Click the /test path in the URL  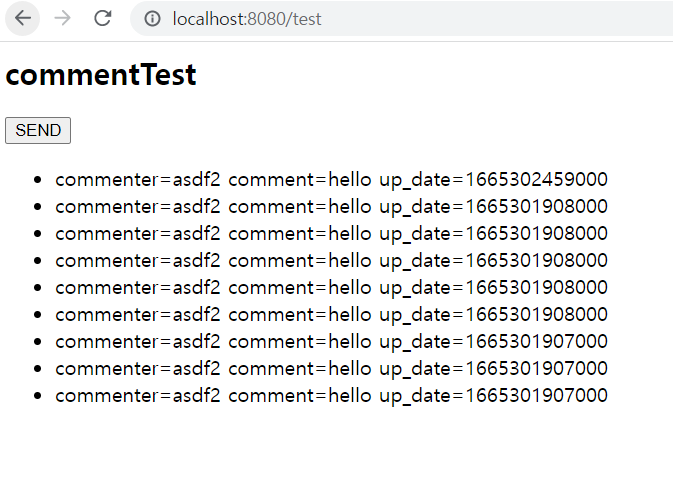[303, 19]
